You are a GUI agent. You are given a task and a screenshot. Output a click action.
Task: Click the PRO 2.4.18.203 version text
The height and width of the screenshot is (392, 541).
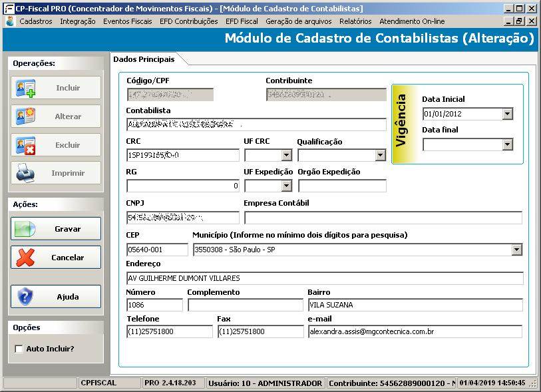(170, 383)
